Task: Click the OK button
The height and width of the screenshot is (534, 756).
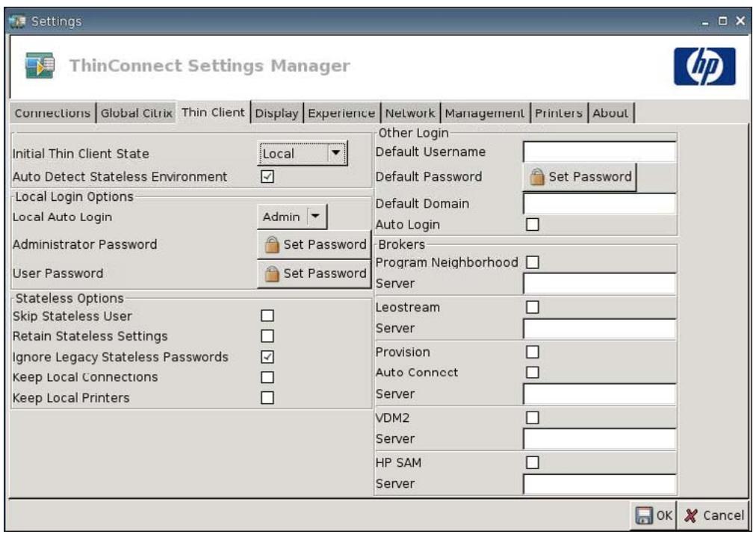Action: coord(654,515)
